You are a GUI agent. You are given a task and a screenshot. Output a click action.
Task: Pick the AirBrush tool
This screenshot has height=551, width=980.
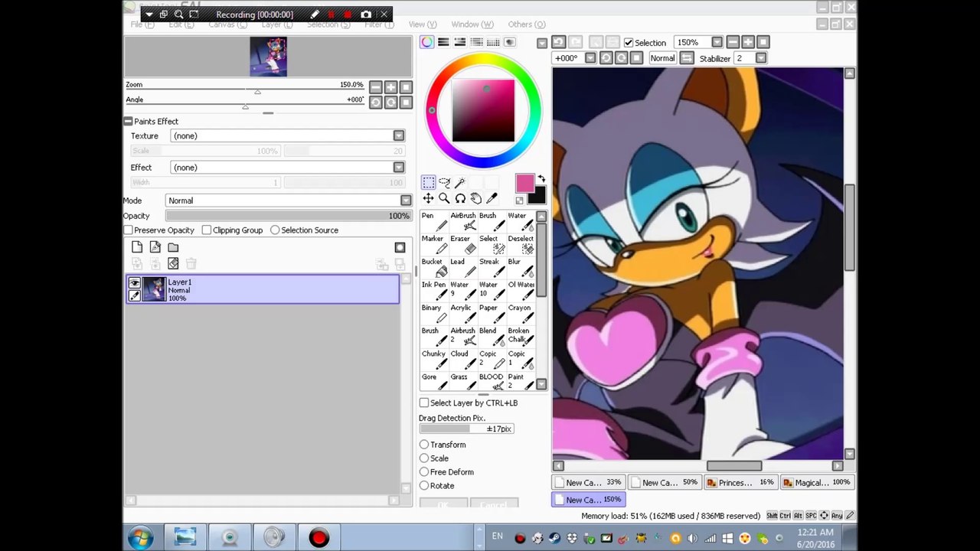point(463,222)
